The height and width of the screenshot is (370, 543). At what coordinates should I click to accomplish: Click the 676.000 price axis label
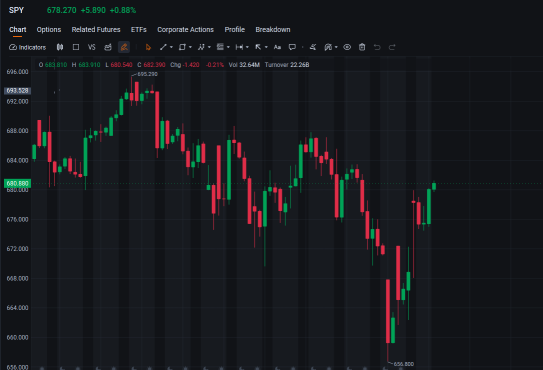[x=17, y=219]
